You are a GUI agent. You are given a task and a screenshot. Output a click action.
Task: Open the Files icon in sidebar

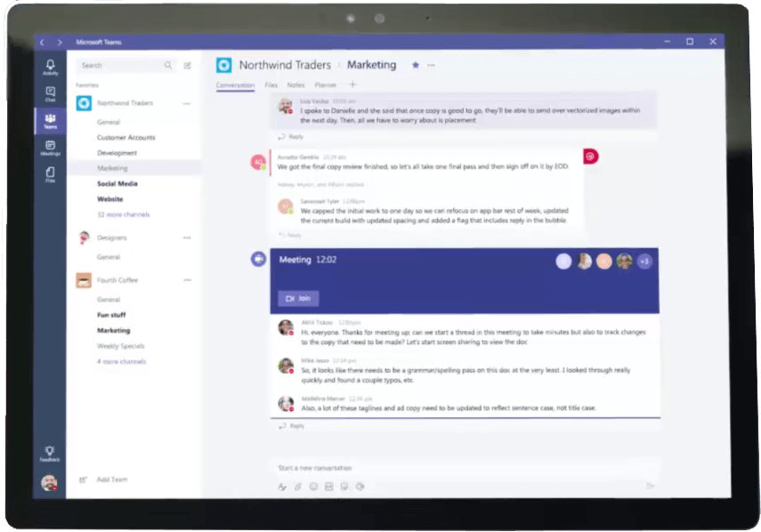[x=50, y=174]
